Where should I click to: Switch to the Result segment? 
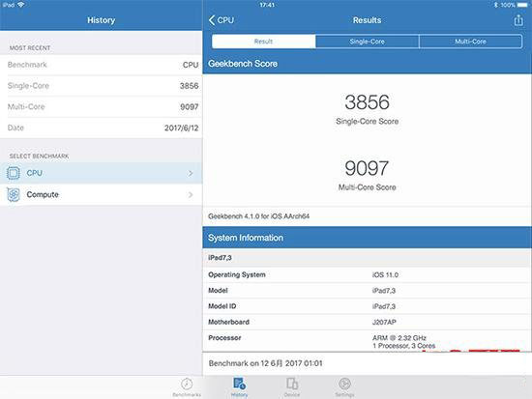click(x=264, y=42)
